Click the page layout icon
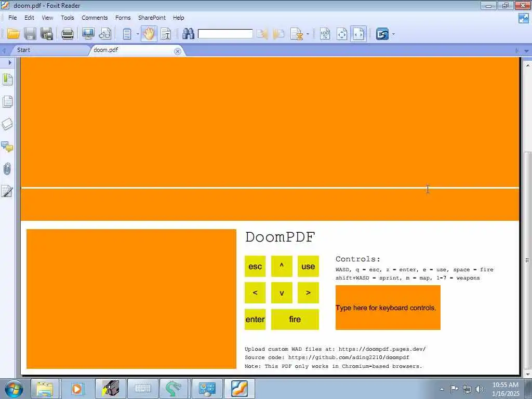 127,34
